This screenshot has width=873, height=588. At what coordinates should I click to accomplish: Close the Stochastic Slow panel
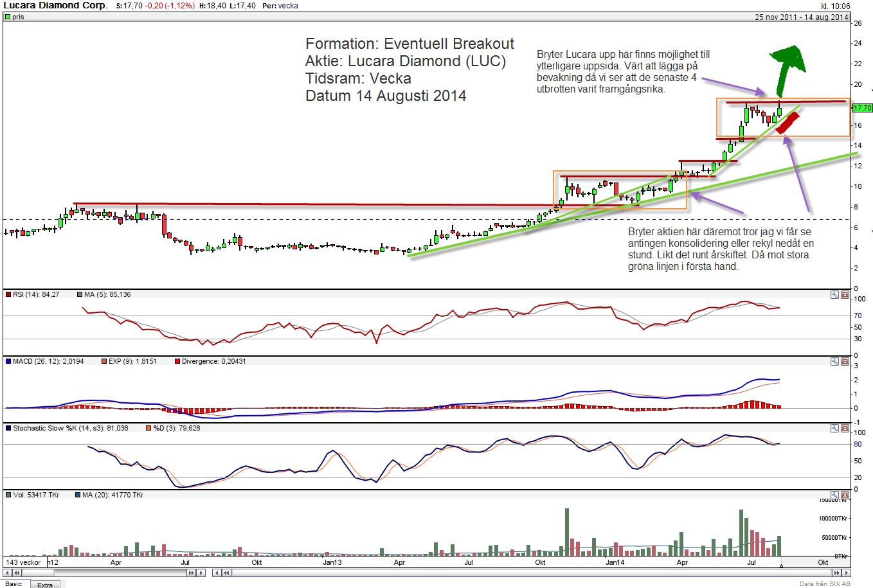tap(845, 429)
